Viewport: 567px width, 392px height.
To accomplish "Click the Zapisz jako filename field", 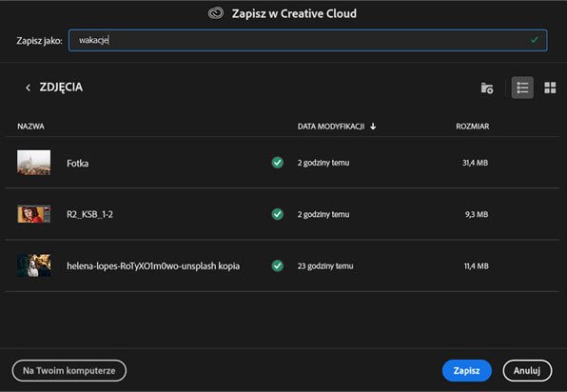I will point(307,40).
